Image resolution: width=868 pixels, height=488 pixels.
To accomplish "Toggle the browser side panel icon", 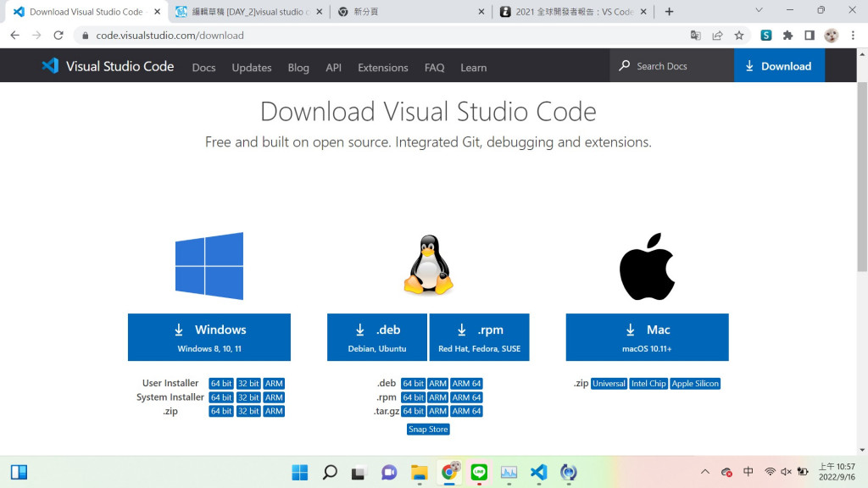I will point(810,36).
